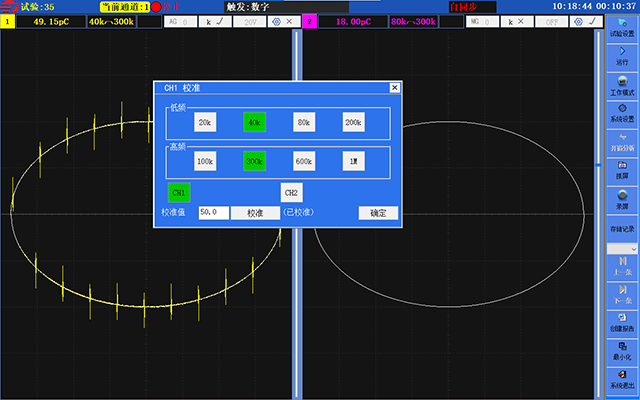Screen dimensions: 640x400
Task: Select 20k low frequency option
Action: tap(205, 122)
